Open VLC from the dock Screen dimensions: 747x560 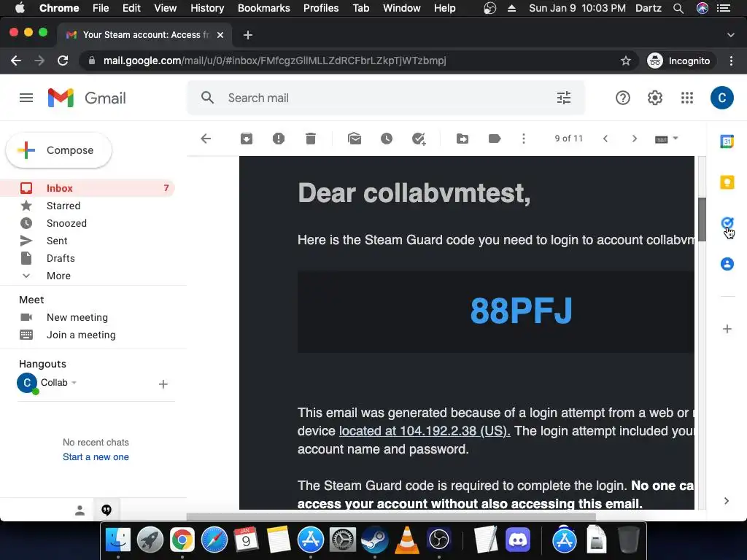407,540
